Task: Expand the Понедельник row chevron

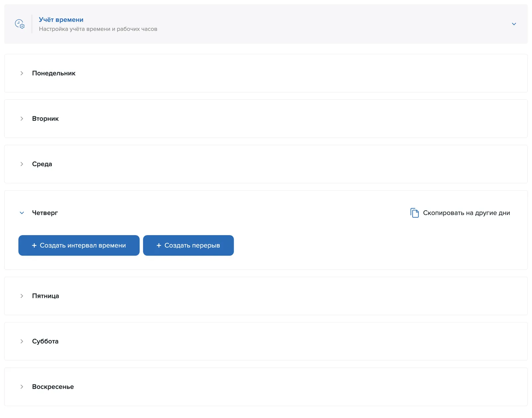Action: (x=22, y=73)
